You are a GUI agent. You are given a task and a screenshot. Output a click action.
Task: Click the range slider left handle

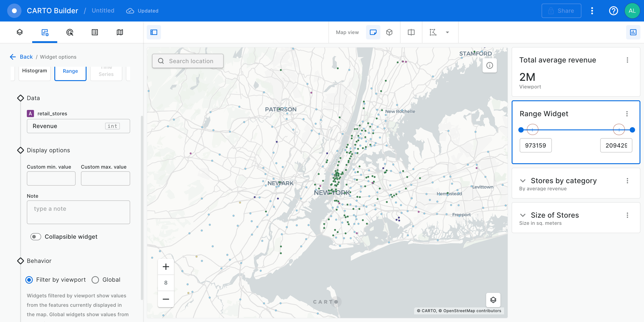click(521, 130)
